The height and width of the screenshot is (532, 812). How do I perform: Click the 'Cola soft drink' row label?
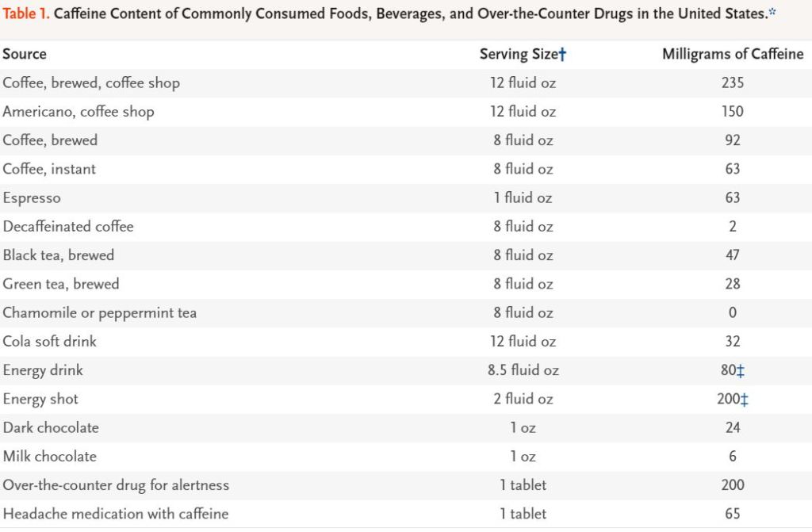point(50,342)
